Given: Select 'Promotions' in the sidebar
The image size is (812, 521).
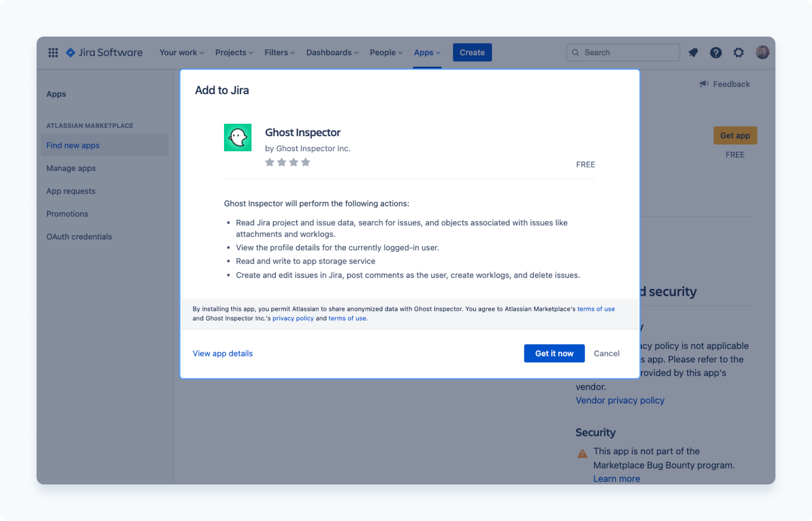Looking at the screenshot, I should click(x=67, y=213).
